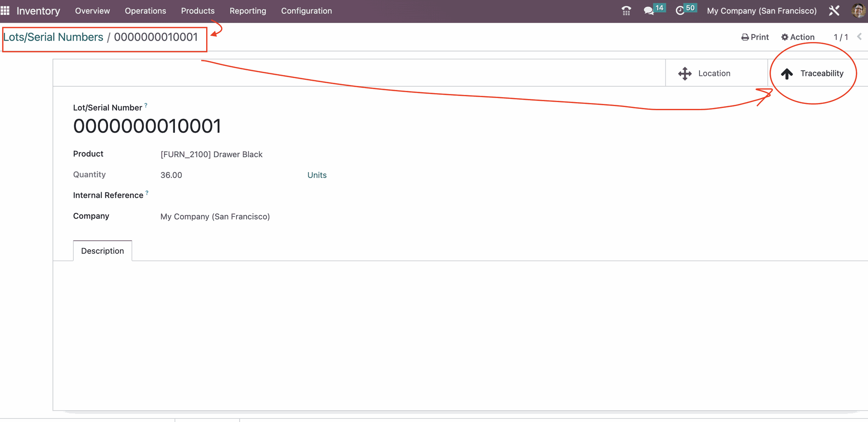Click the VoIP phone icon
Image resolution: width=868 pixels, height=422 pixels.
[626, 11]
